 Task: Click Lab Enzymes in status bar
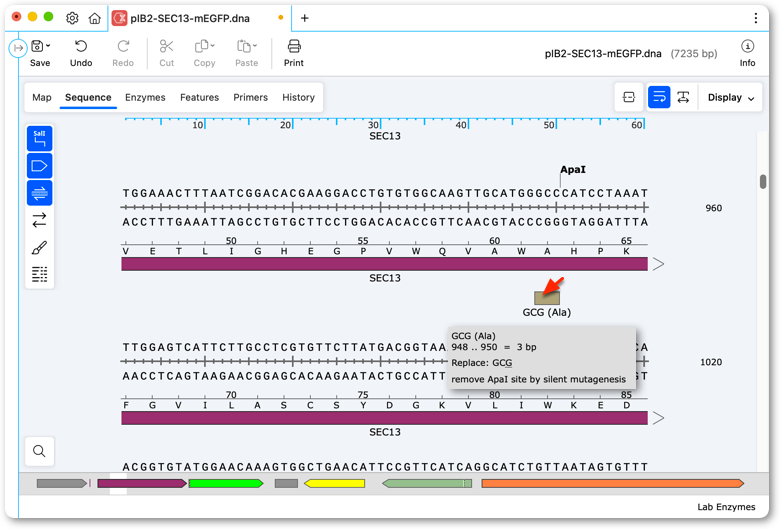726,507
